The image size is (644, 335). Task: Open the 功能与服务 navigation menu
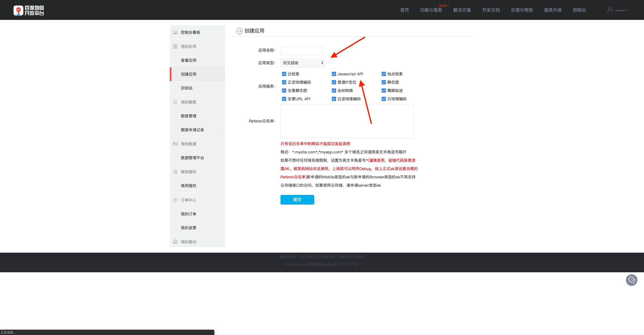[x=431, y=10]
